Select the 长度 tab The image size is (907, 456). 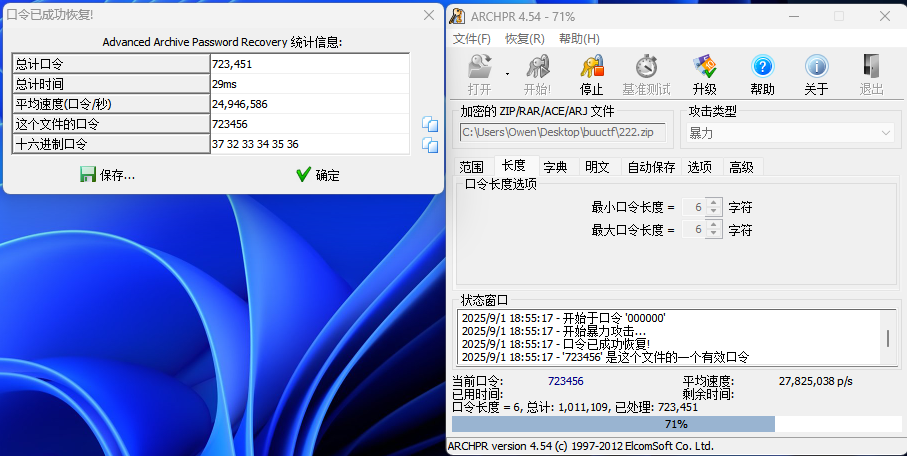pos(514,166)
